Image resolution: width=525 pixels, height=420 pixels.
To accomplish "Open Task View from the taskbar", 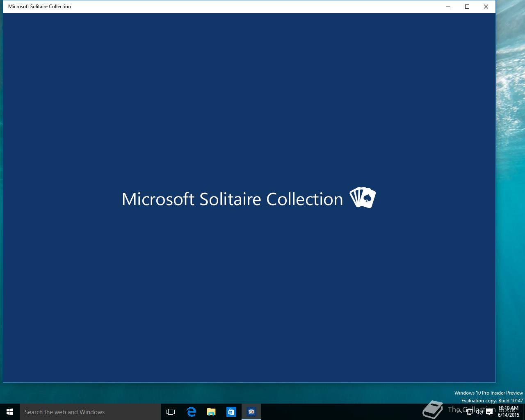I will pos(171,412).
